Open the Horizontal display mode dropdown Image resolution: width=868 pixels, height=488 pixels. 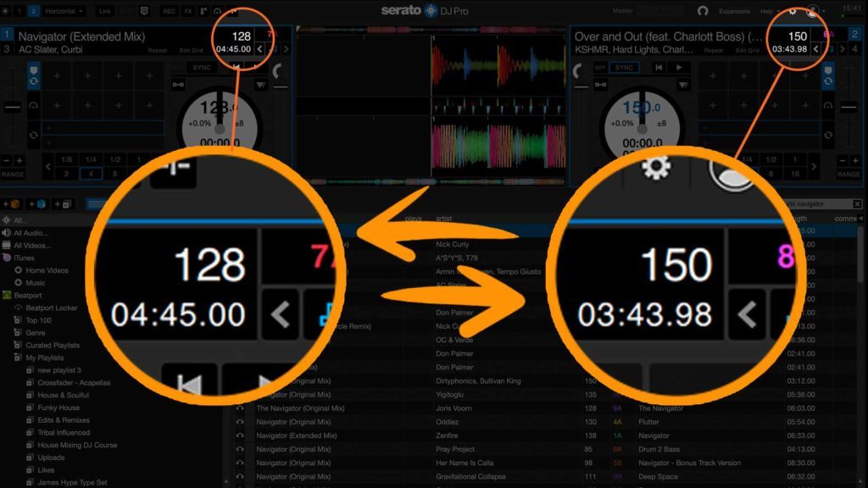[x=64, y=11]
